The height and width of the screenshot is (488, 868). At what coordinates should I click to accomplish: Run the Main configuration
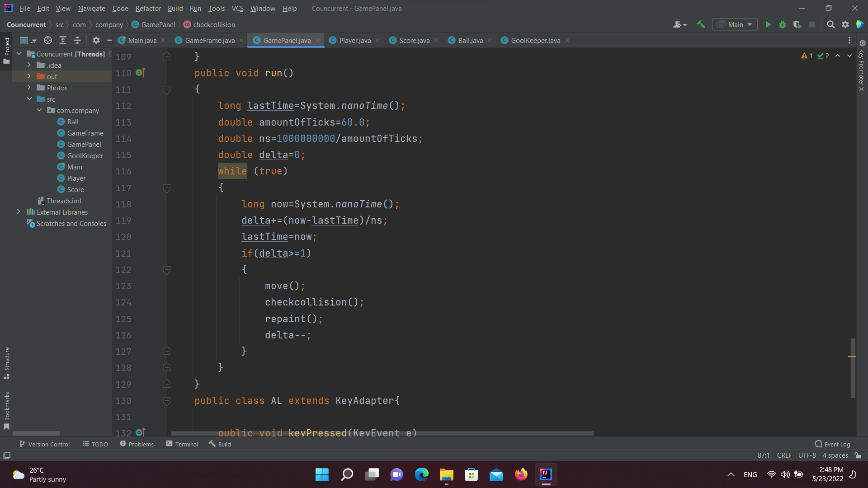coord(769,24)
